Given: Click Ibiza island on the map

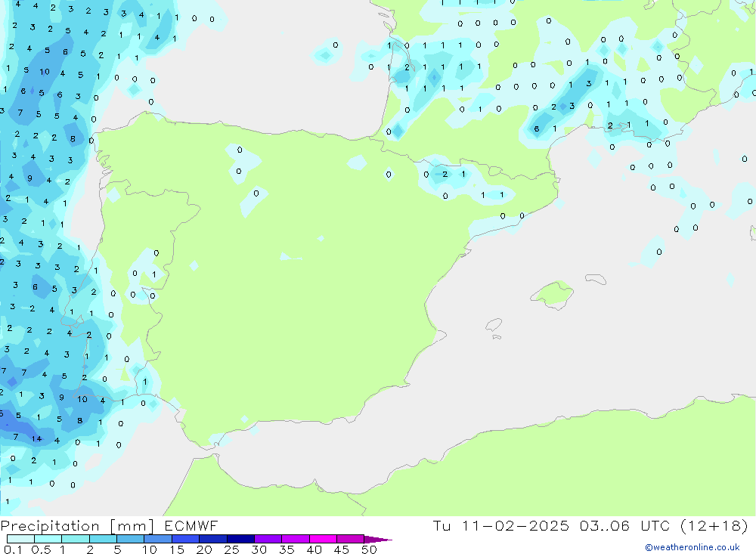Looking at the screenshot, I should [x=494, y=326].
